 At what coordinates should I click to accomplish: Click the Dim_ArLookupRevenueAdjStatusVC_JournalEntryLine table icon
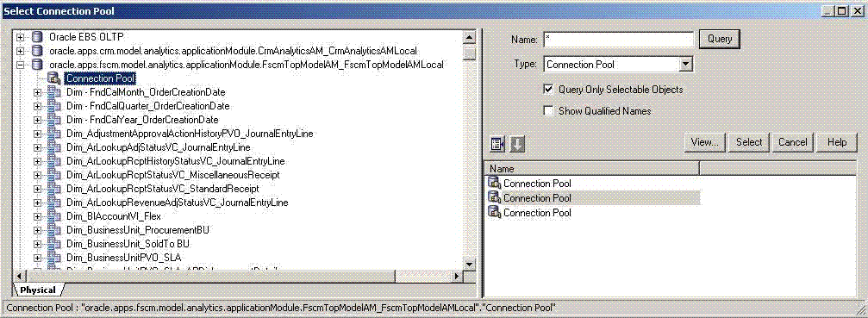[x=54, y=203]
